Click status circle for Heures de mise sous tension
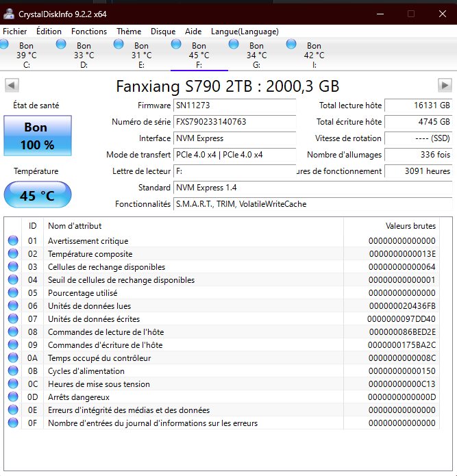This screenshot has width=457, height=476. 13,384
